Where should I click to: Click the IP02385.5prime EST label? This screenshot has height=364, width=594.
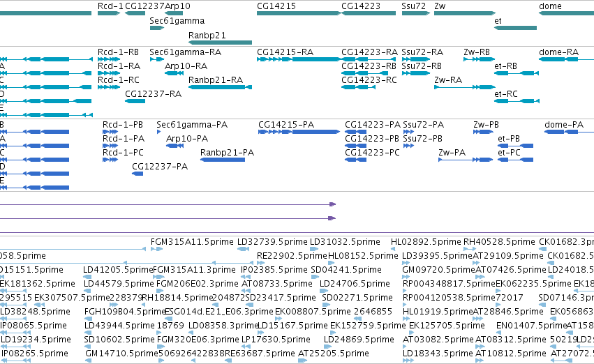tap(274, 270)
